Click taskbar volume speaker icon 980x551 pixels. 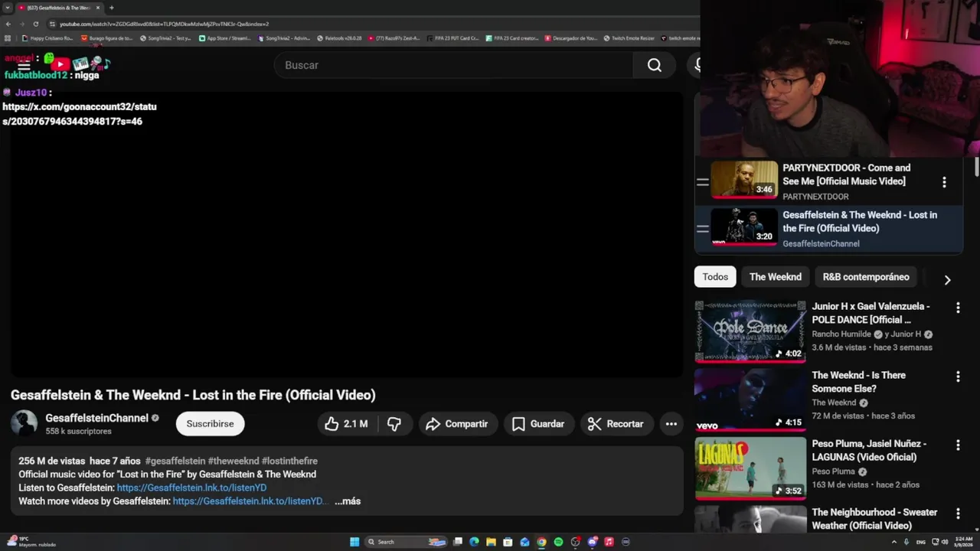click(944, 542)
